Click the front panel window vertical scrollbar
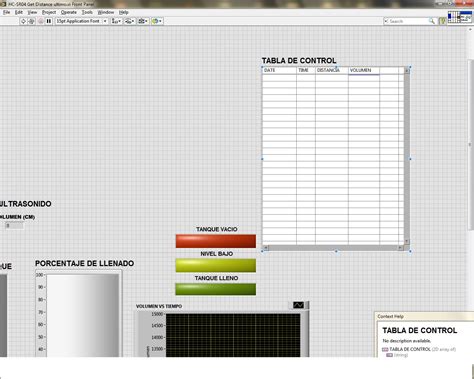Screen dimensions: 474x379 click(x=471, y=145)
